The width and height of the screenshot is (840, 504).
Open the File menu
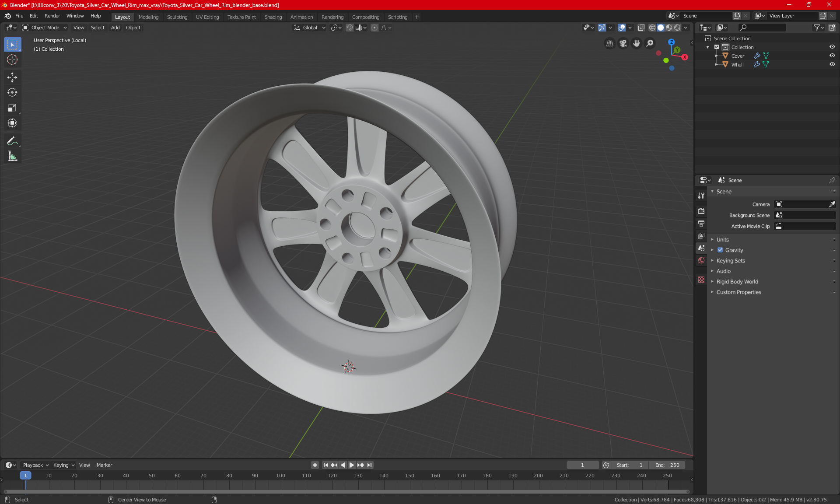click(19, 16)
